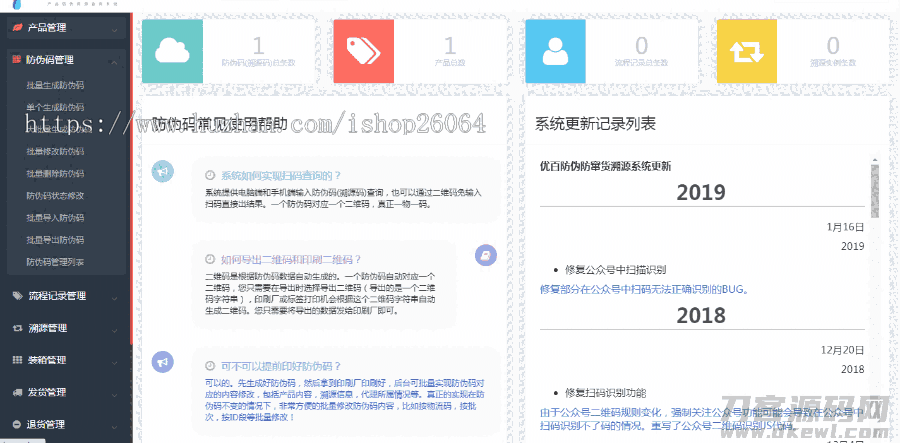900x443 pixels.
Task: Expand the 产品管理 menu chevron
Action: (x=115, y=29)
